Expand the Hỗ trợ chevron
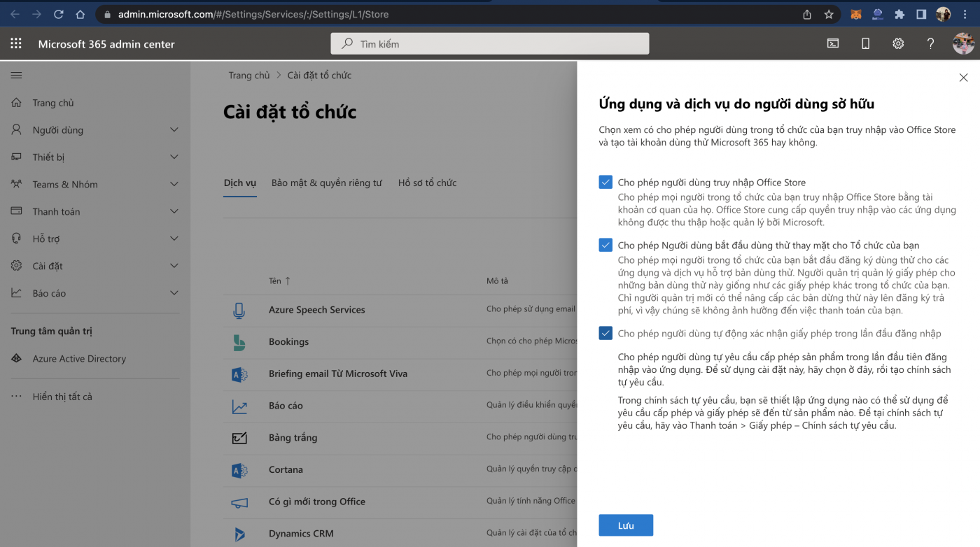Viewport: 980px width, 547px height. click(174, 239)
